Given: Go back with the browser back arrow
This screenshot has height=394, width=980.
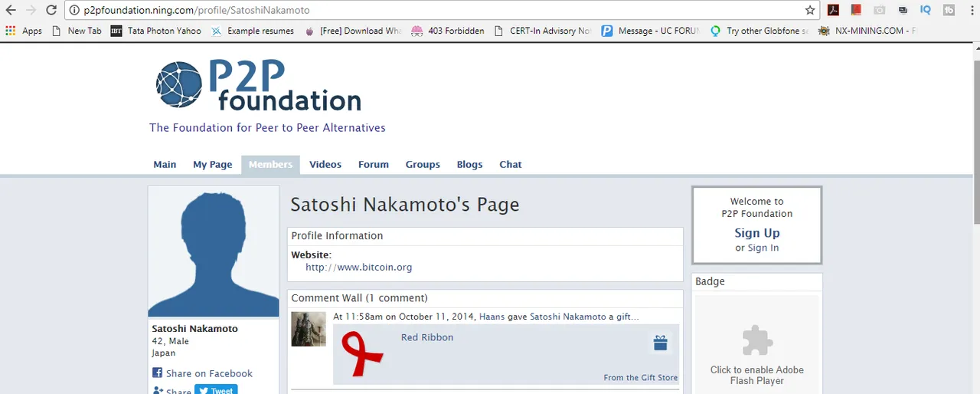Looking at the screenshot, I should click(11, 10).
